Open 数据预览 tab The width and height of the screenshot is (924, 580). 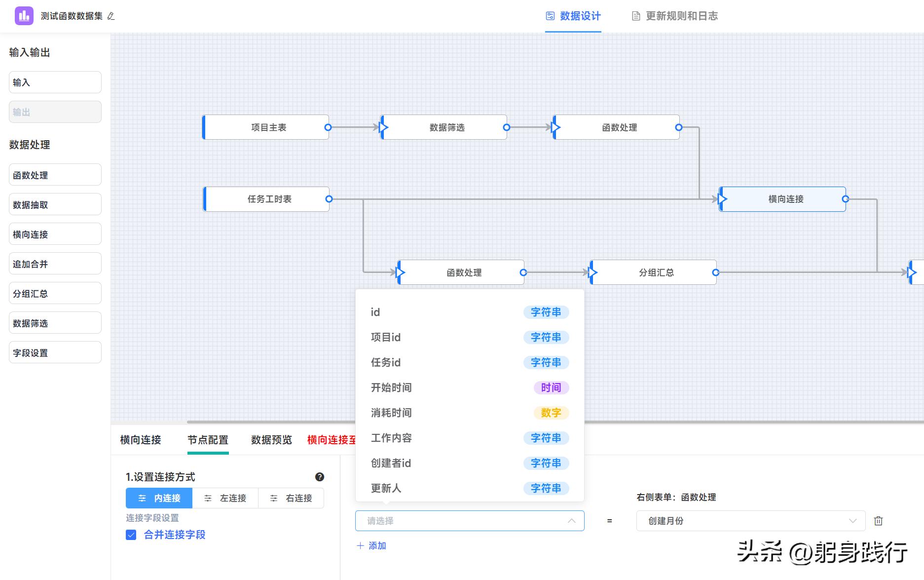271,440
